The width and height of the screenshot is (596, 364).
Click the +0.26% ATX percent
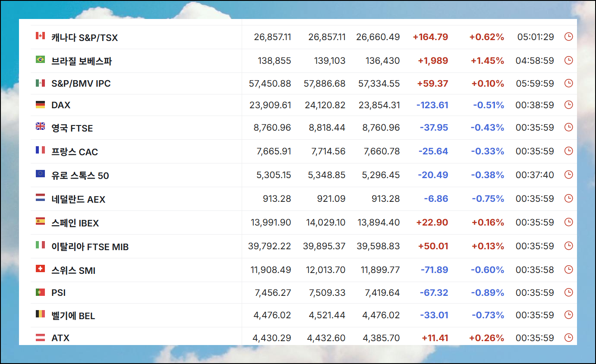(x=487, y=338)
